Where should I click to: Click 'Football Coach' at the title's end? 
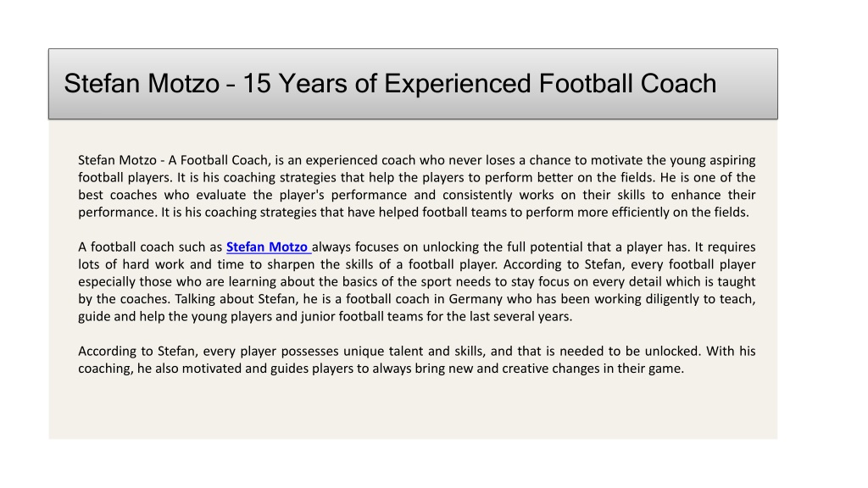[x=628, y=84]
